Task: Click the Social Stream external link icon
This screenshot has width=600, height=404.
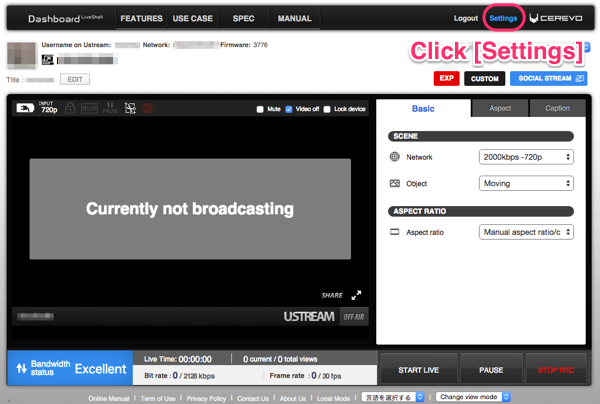Action: point(580,78)
